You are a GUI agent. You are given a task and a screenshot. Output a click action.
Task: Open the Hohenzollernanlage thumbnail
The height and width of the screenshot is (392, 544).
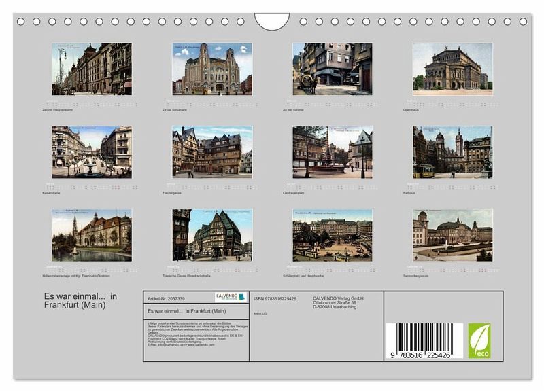(92, 234)
